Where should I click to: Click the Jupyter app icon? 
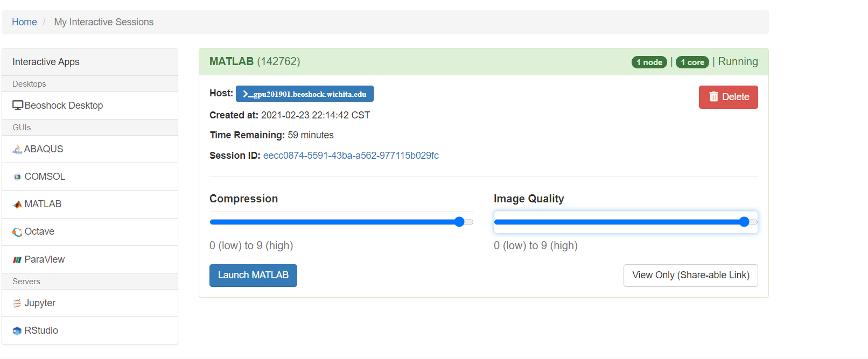[17, 304]
